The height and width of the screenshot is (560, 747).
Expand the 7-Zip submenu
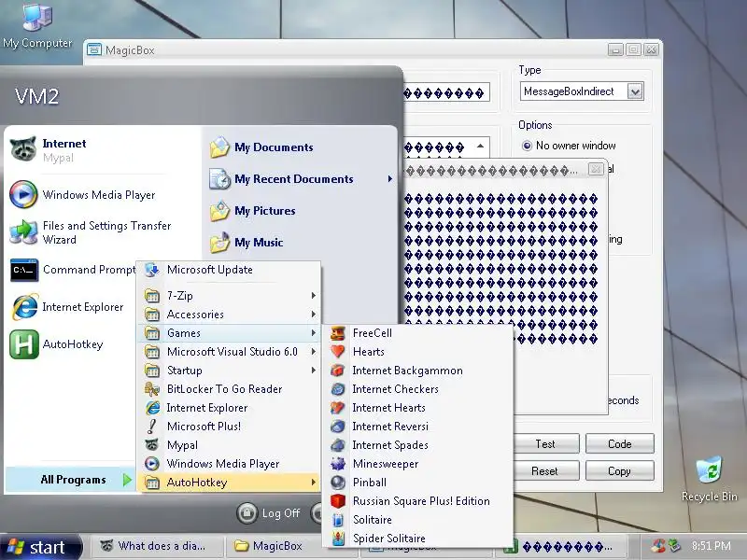click(x=229, y=296)
